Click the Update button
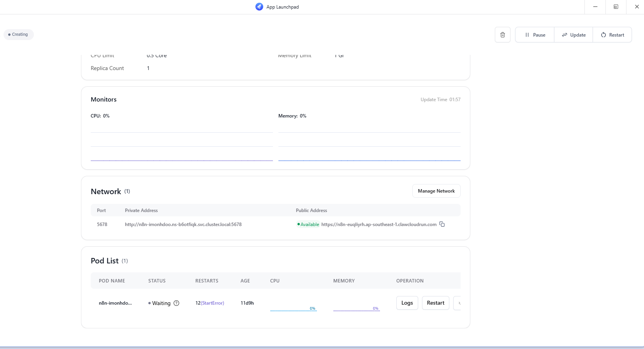This screenshot has width=644, height=349. click(x=574, y=35)
